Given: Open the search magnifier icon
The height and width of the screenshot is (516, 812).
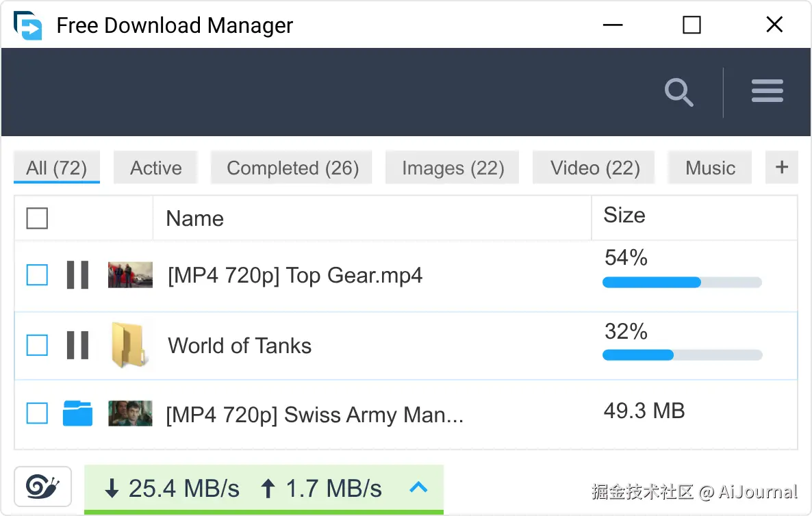Looking at the screenshot, I should tap(678, 92).
